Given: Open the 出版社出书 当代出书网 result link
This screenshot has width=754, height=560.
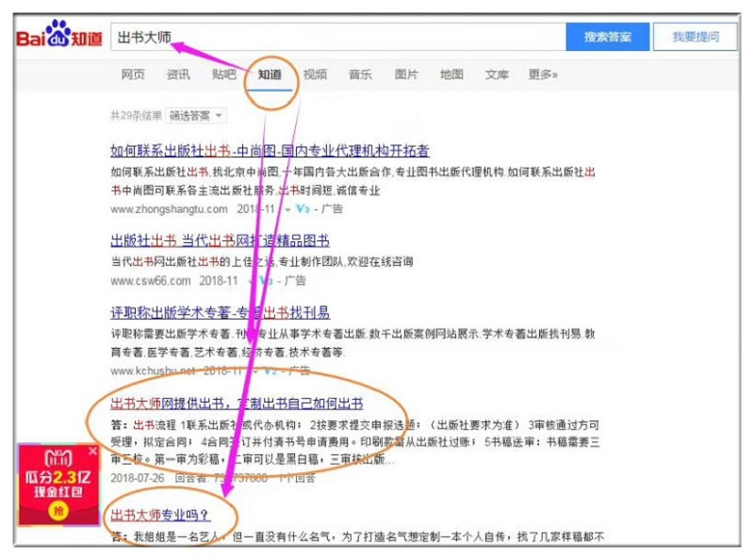Looking at the screenshot, I should click(220, 240).
